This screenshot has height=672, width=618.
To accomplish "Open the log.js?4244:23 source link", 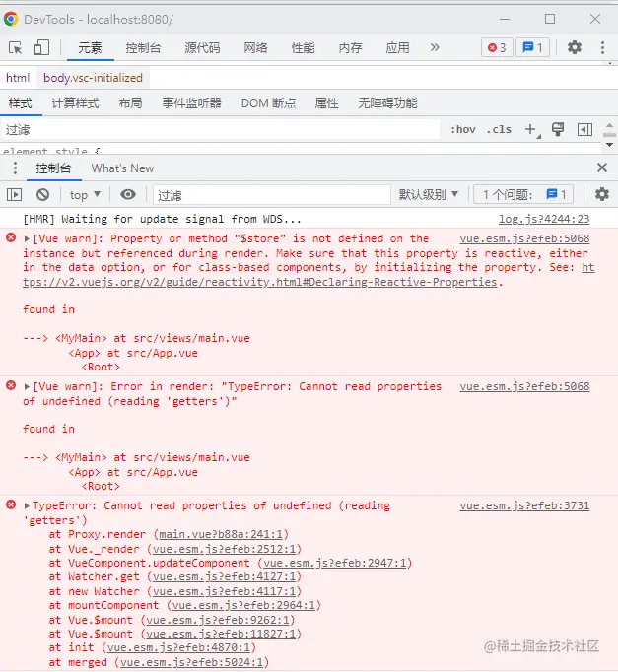I will click(x=544, y=219).
